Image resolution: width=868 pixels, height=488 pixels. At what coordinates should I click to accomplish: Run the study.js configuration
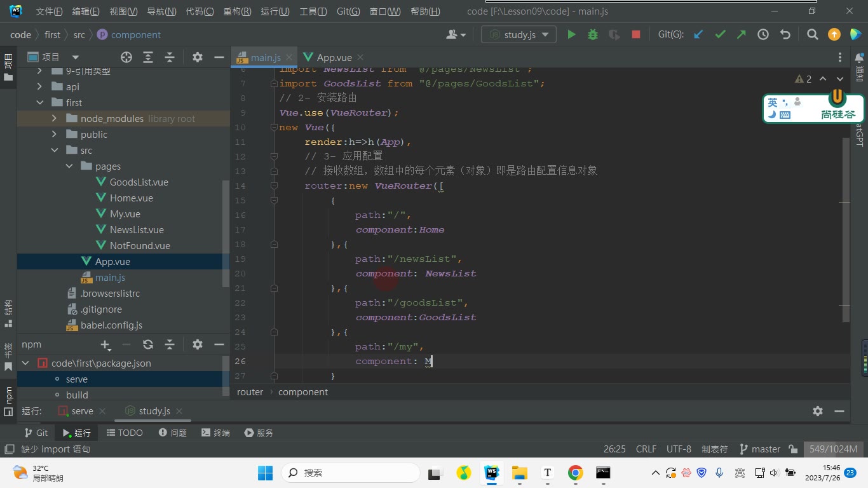(x=571, y=34)
